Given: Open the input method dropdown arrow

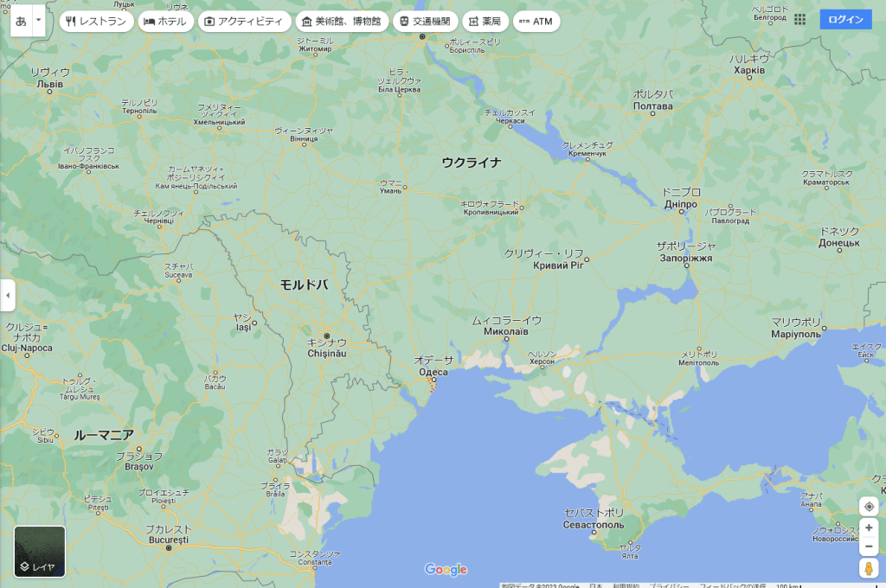Looking at the screenshot, I should (x=38, y=21).
